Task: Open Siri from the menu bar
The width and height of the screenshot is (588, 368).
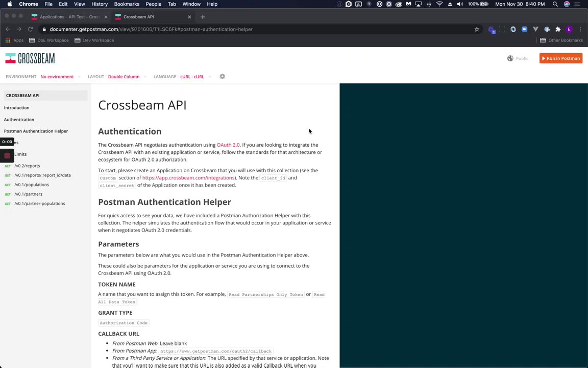Action: click(x=567, y=4)
